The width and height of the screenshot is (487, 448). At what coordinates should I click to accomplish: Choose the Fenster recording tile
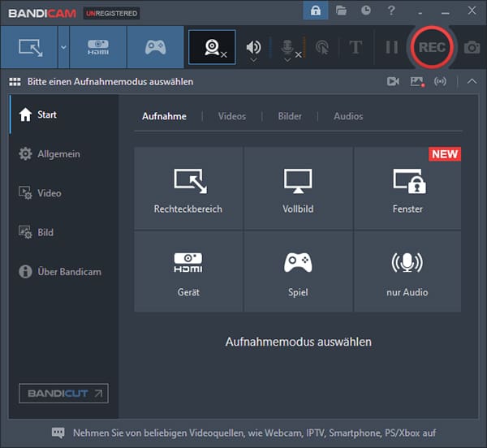point(407,188)
